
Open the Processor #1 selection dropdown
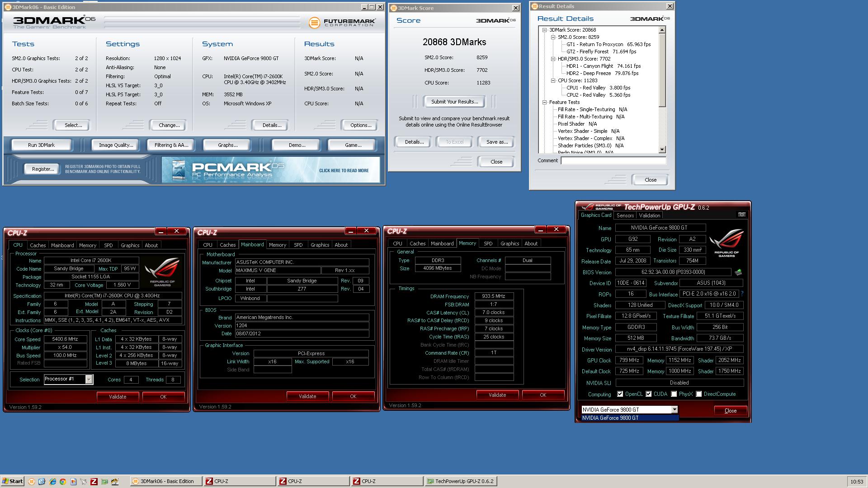(89, 380)
